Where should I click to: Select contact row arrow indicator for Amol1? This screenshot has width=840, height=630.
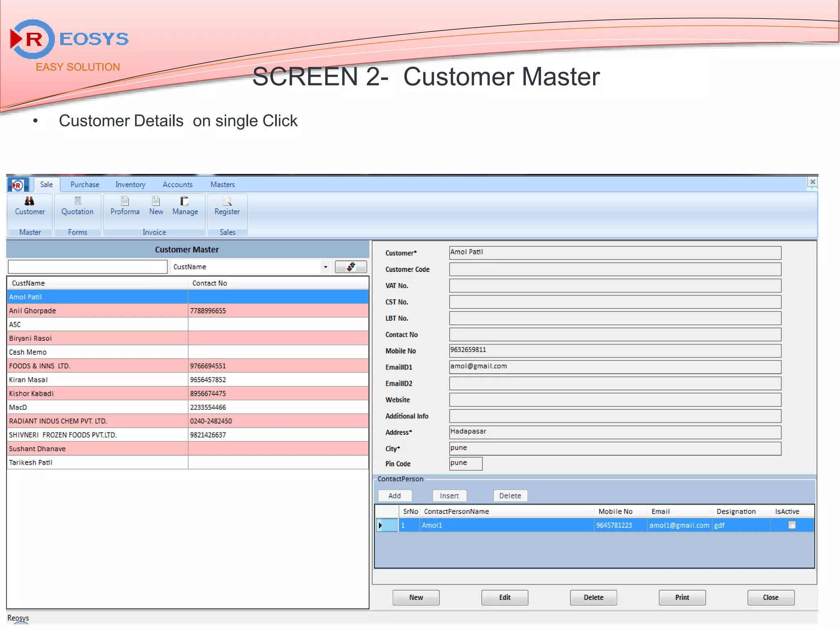point(381,525)
